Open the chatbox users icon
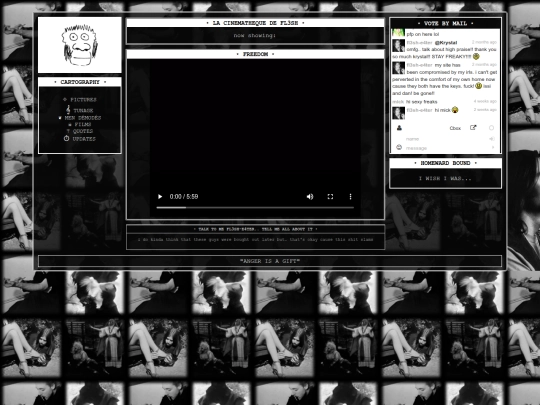Image resolution: width=540 pixels, height=405 pixels. pos(399,128)
